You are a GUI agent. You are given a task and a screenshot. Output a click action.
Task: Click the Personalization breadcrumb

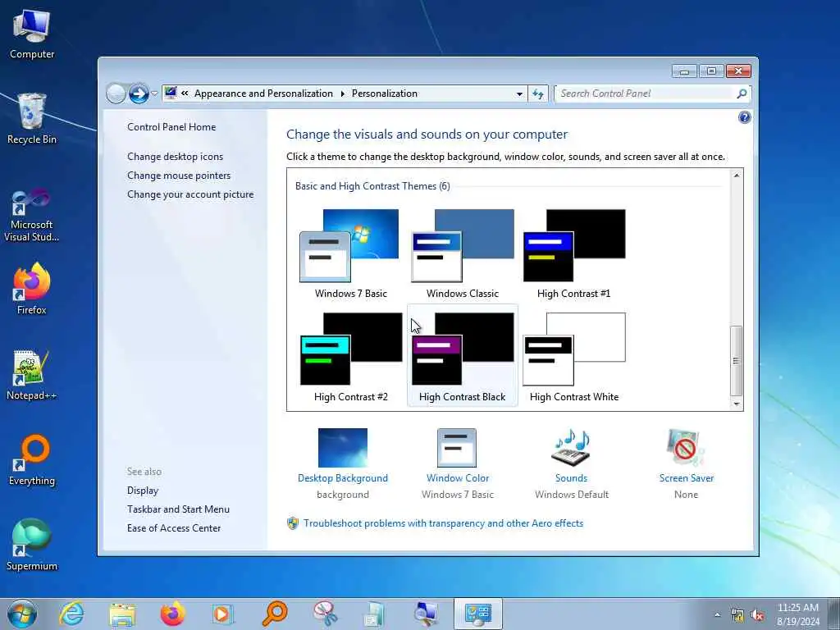coord(385,94)
